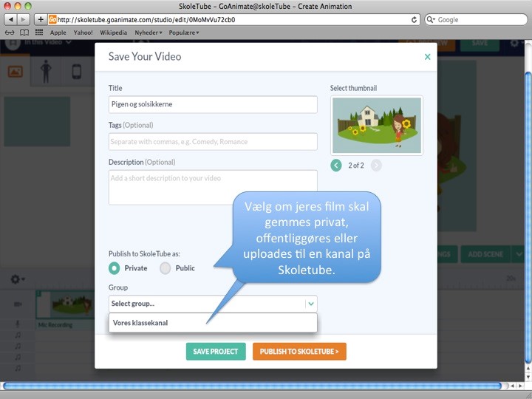Viewport: 532px width, 399px height.
Task: Open the Wikipedia bookmark
Action: [113, 33]
